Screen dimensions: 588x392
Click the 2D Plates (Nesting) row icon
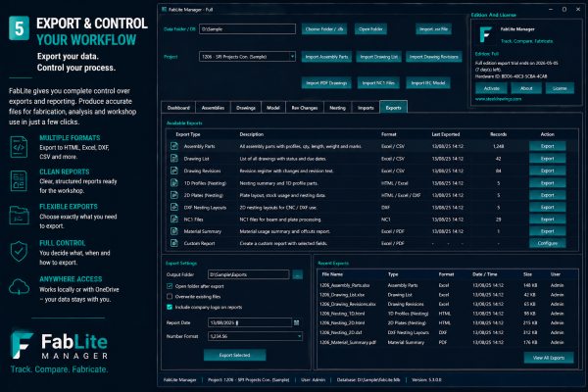(174, 195)
